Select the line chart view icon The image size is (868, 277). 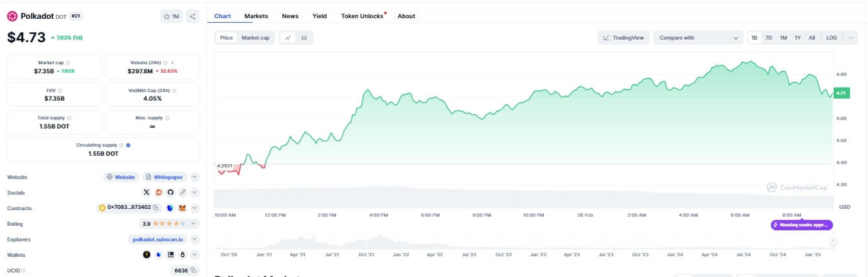[288, 38]
